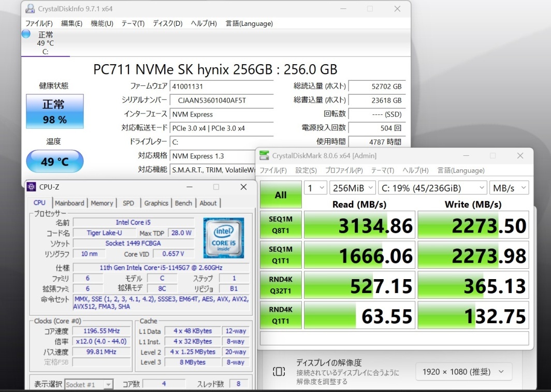This screenshot has height=392, width=551.
Task: Start the SEQ1M Q8T1 benchmark test
Action: point(281,225)
